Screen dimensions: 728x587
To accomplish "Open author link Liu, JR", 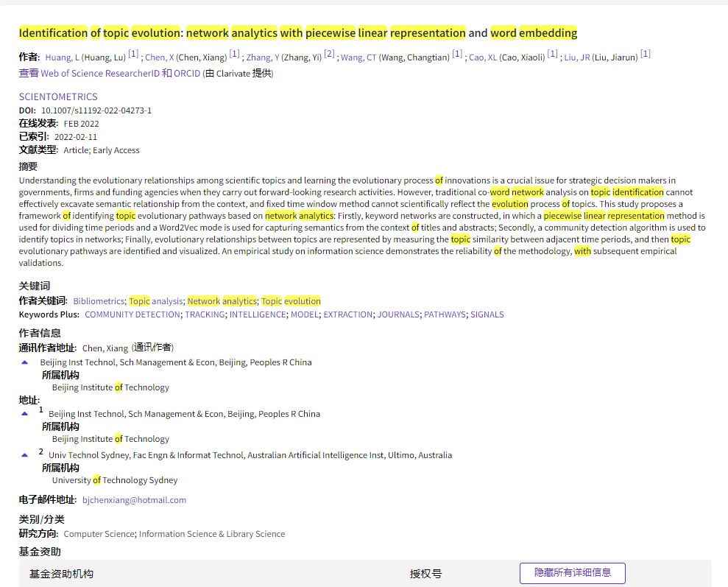I will pyautogui.click(x=577, y=57).
